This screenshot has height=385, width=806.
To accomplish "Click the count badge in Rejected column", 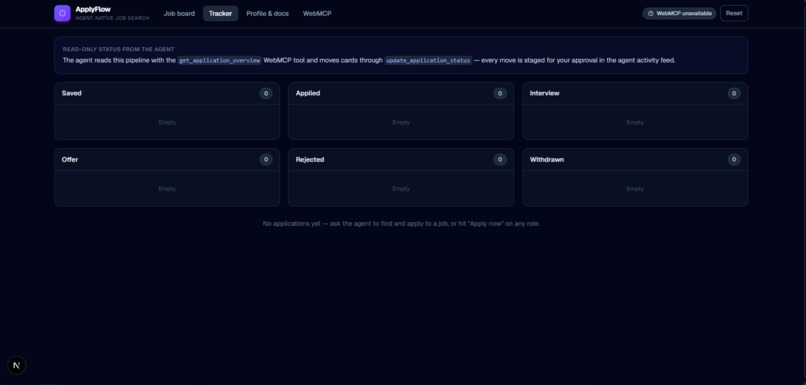I will (500, 159).
